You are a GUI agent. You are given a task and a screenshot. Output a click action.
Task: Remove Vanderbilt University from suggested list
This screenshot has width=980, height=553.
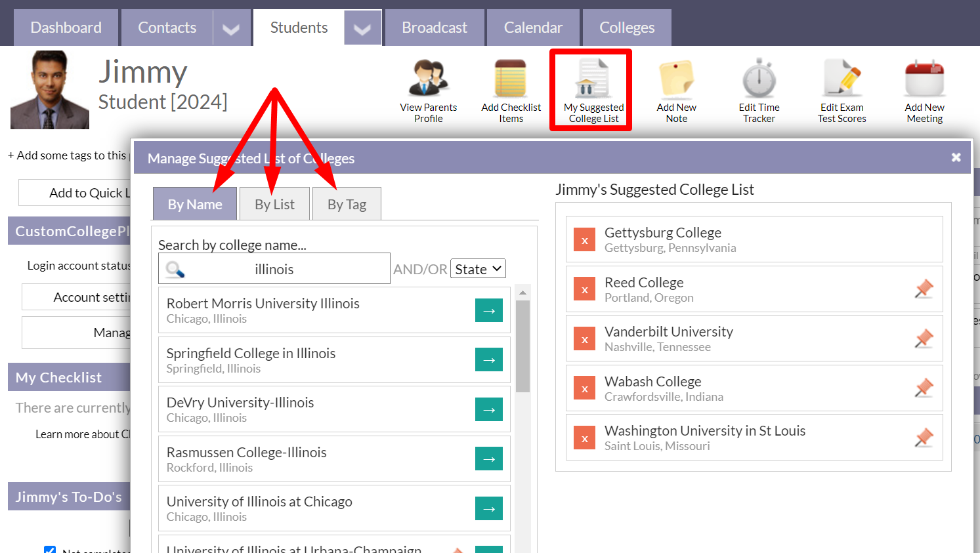click(x=584, y=339)
